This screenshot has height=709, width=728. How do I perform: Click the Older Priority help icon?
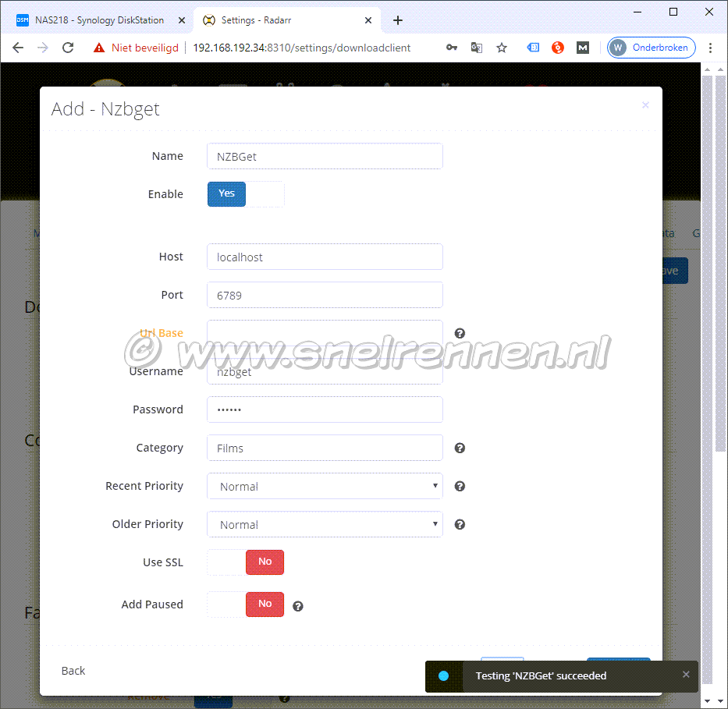(460, 524)
